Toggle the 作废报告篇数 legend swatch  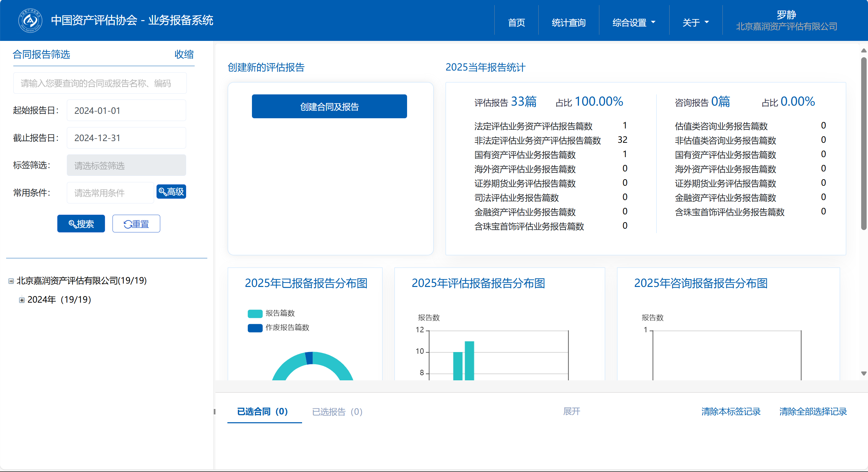click(255, 328)
